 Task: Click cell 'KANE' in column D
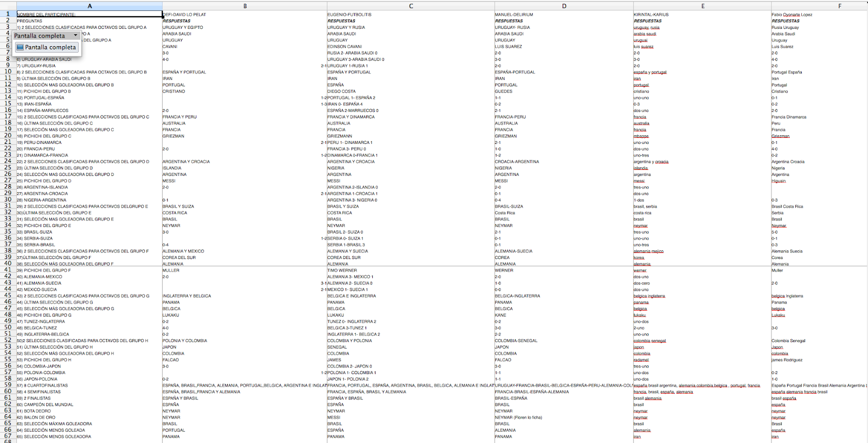(x=500, y=315)
